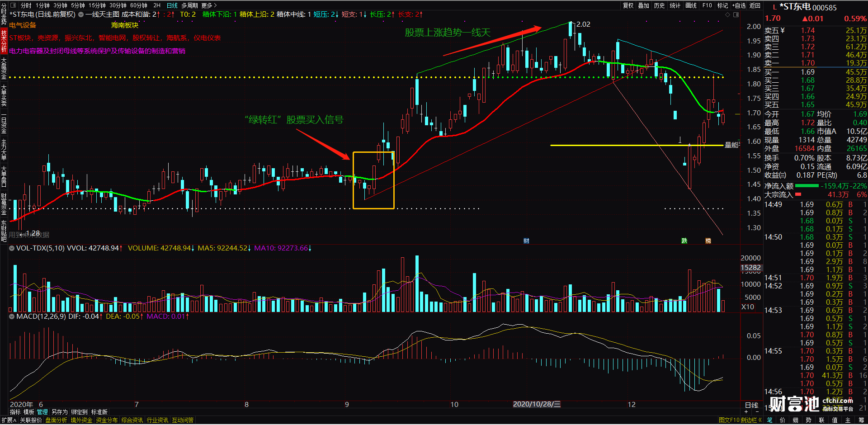
Task: Click the 海南板块 sector label
Action: click(x=125, y=25)
